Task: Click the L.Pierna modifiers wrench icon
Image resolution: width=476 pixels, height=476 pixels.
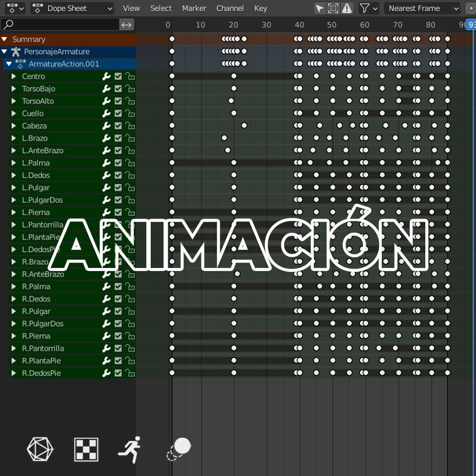Action: pos(106,213)
